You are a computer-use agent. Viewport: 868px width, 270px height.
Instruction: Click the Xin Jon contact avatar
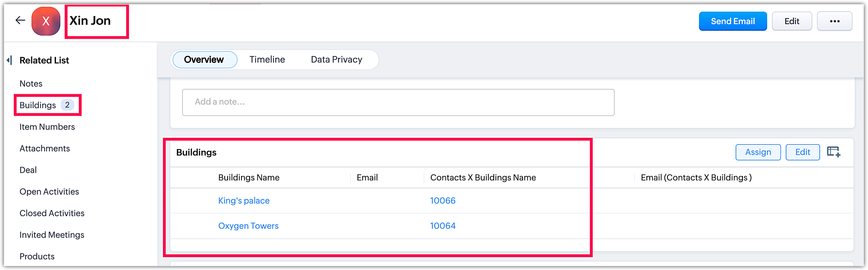46,21
